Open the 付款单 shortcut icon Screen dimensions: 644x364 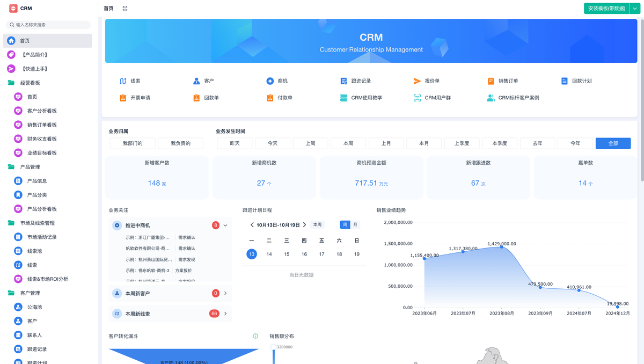tap(270, 98)
